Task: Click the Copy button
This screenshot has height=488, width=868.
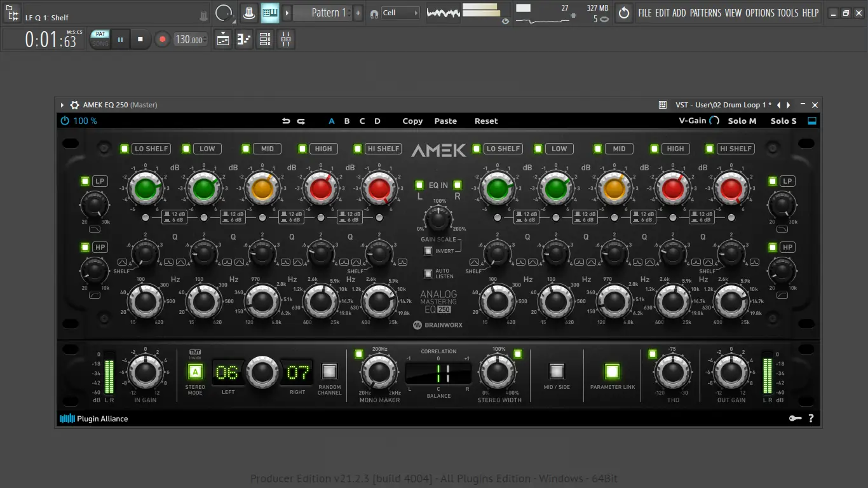Action: 412,121
